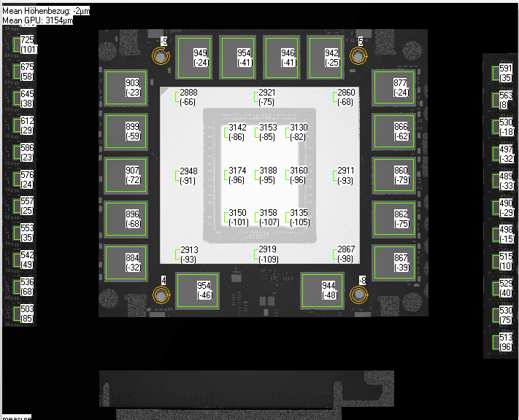Select the measurement region reading 954 (-41)

click(x=238, y=58)
